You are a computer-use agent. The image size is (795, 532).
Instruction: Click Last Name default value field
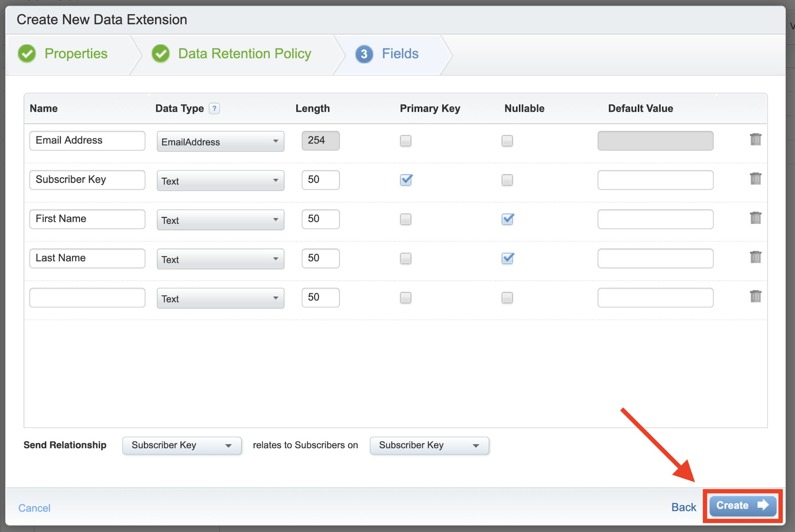click(x=655, y=258)
